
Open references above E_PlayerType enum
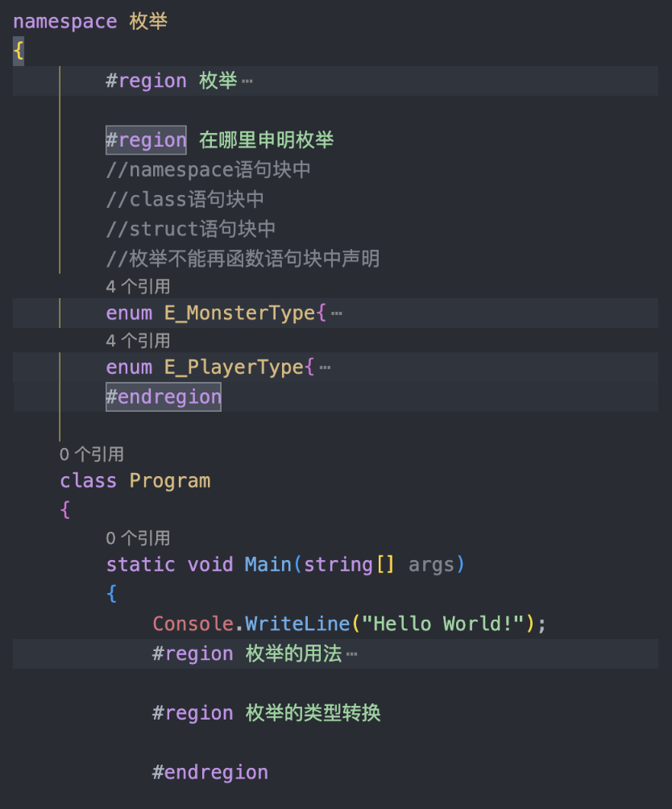pyautogui.click(x=138, y=341)
